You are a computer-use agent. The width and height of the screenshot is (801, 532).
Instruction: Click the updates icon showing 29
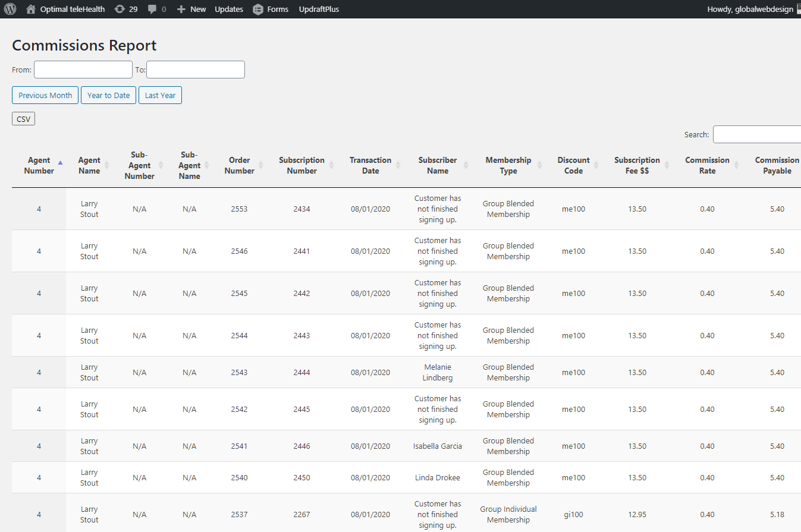(125, 9)
